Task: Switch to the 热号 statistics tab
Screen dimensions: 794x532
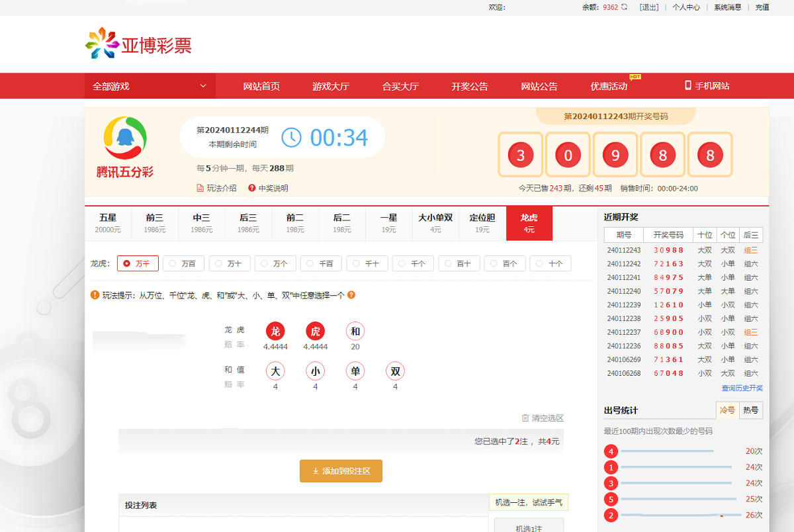Action: coord(751,410)
